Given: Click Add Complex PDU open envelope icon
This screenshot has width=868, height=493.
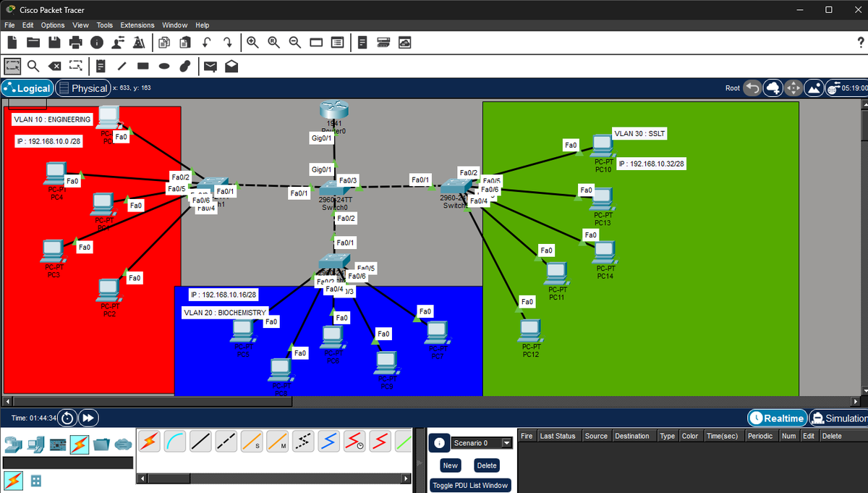Looking at the screenshot, I should pos(231,67).
